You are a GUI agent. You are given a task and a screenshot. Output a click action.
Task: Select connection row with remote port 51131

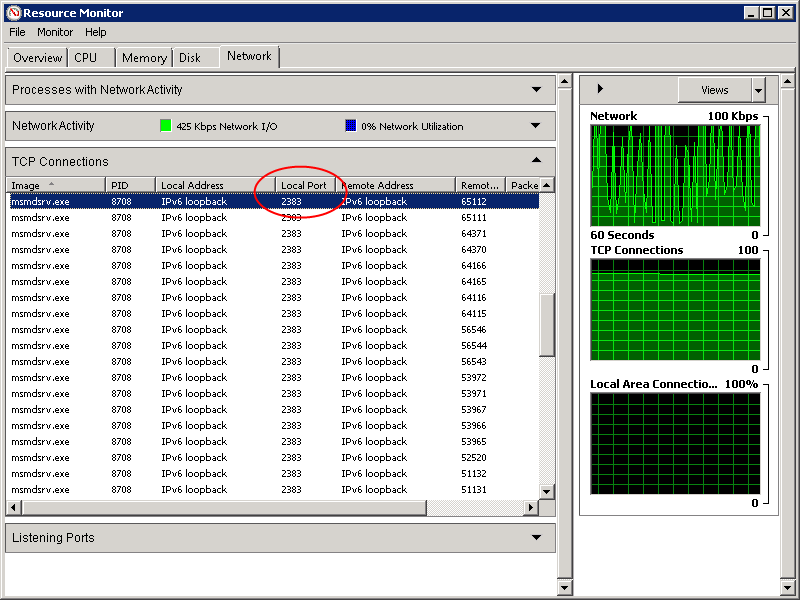pyautogui.click(x=274, y=489)
